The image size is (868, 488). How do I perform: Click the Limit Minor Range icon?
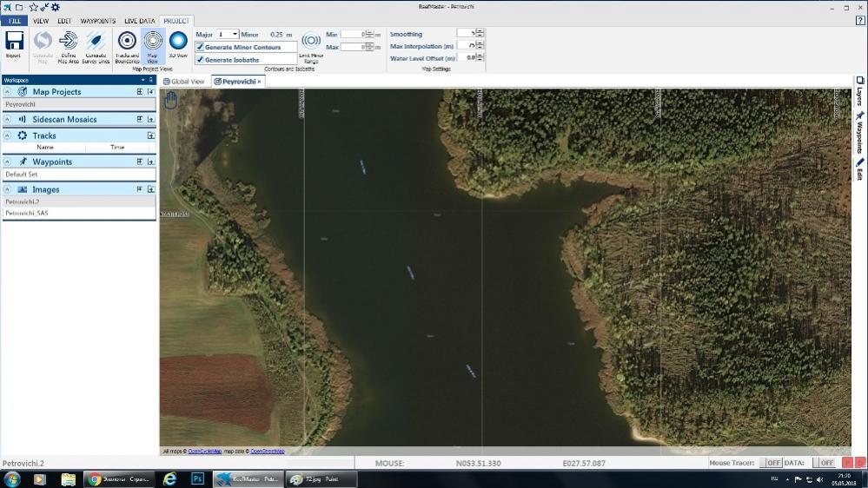(x=310, y=41)
